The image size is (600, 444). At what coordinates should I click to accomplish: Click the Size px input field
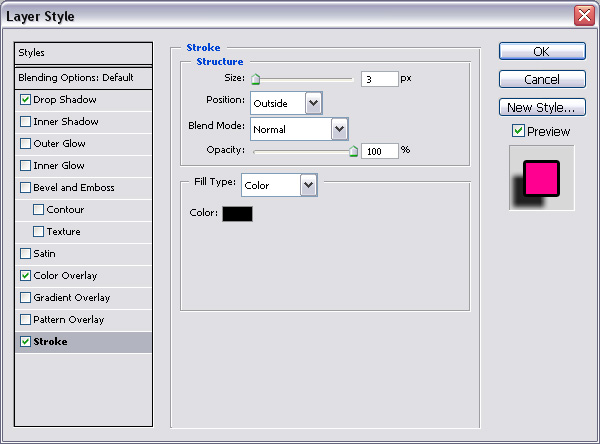click(x=380, y=78)
